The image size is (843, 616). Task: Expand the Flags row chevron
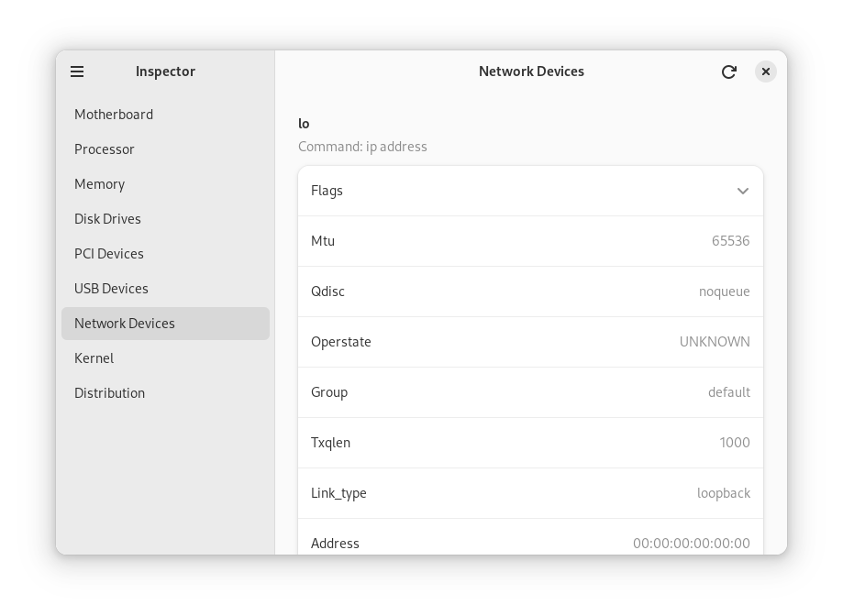click(742, 192)
